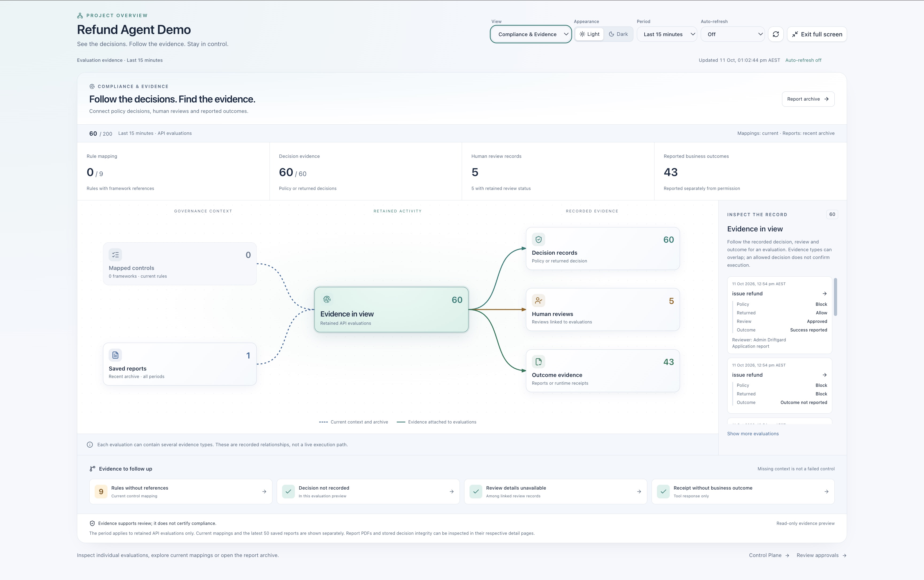Click the branch icon next to Evidence to follow up
This screenshot has width=924, height=580.
click(92, 469)
